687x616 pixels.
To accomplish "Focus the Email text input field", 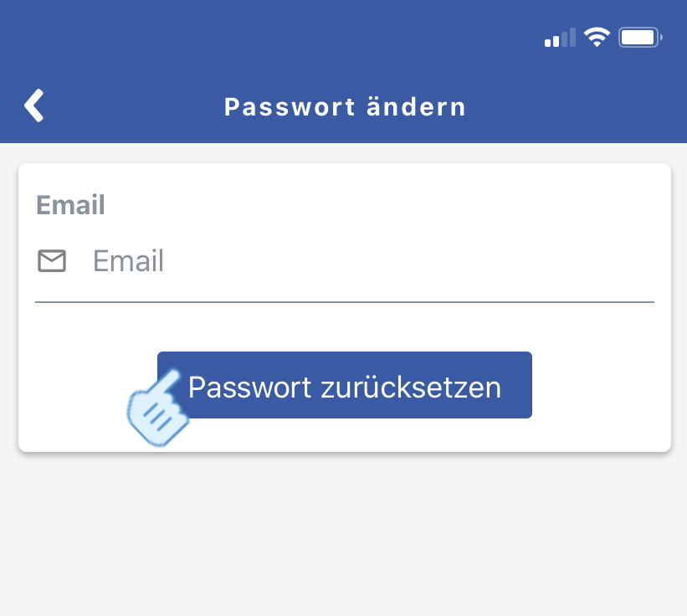I will tap(368, 261).
